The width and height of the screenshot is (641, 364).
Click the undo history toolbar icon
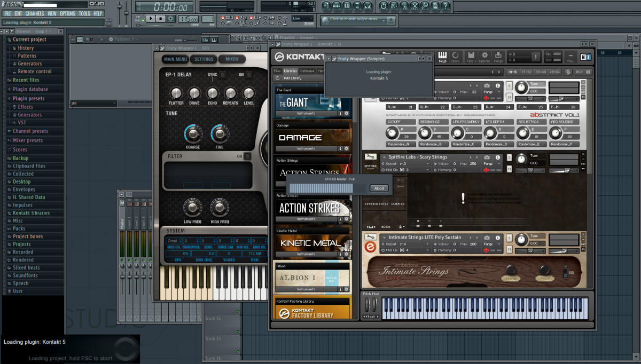tap(384, 6)
